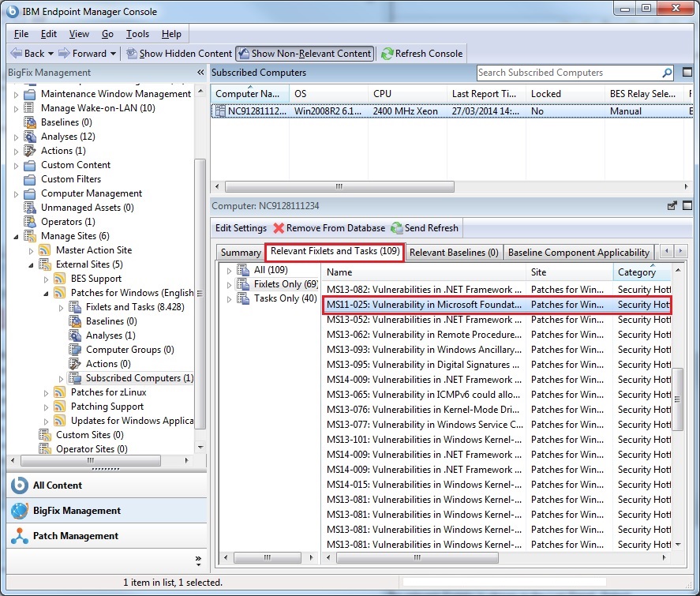
Task: Click the Remove From Database red X icon
Action: [279, 228]
